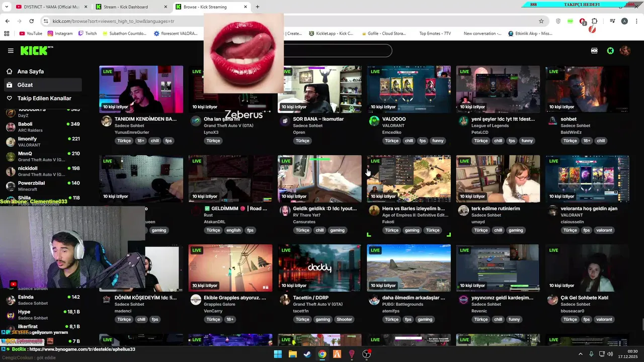Open the terk edilme rutinlerim stream title
The height and width of the screenshot is (362, 644).
[496, 209]
